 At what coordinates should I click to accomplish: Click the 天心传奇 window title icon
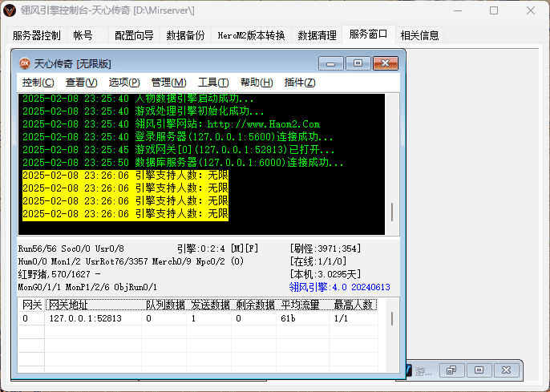click(25, 63)
